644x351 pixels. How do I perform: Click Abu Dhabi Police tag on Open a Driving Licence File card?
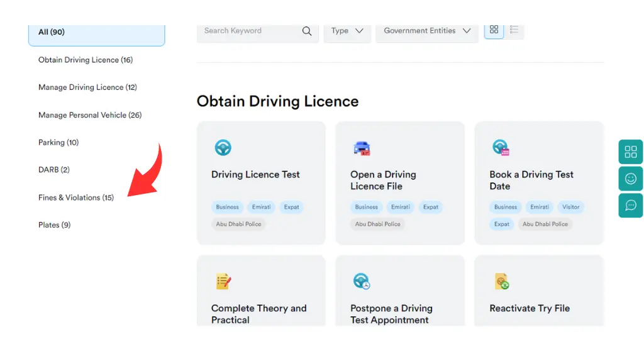click(x=378, y=225)
